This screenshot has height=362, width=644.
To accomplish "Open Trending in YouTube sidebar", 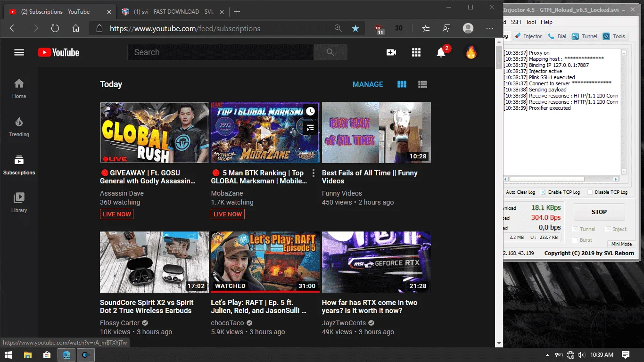I will click(x=19, y=127).
